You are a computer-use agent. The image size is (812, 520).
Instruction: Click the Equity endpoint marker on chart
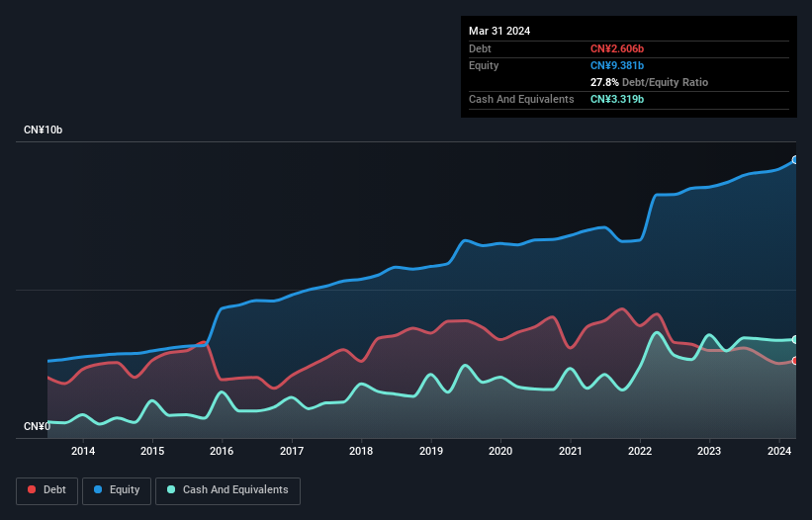coord(795,160)
